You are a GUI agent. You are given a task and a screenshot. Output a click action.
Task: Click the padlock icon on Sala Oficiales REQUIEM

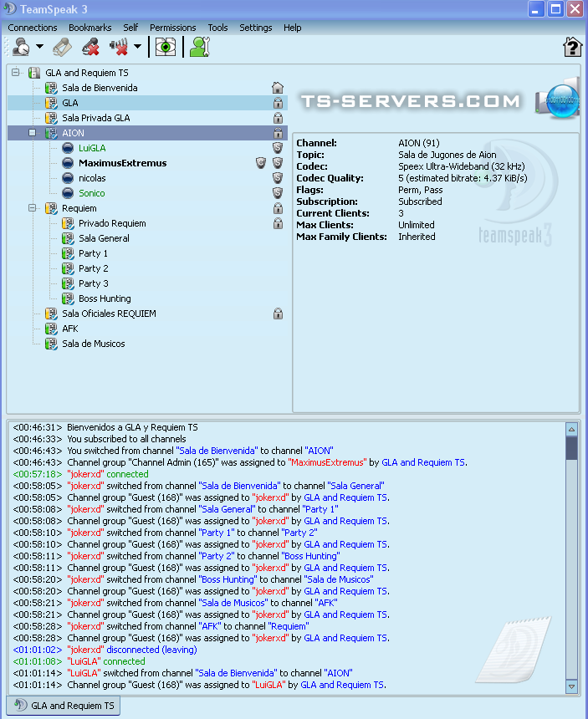(x=278, y=314)
